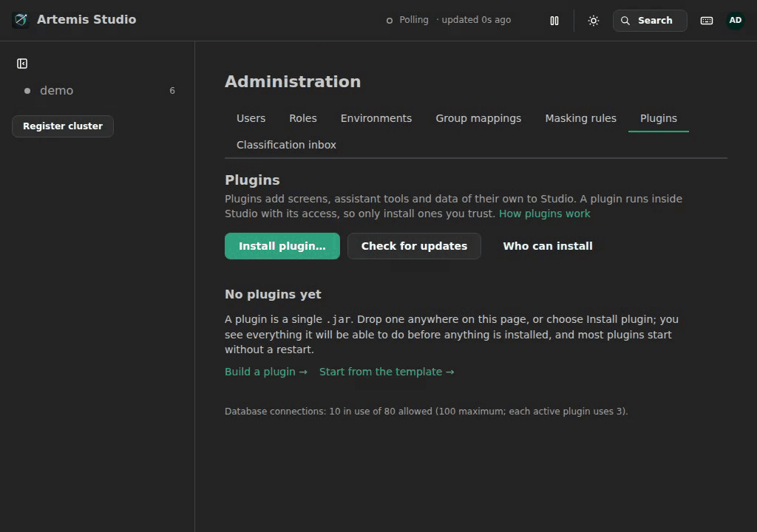Image resolution: width=757 pixels, height=532 pixels.
Task: Toggle light theme with sun icon
Action: pos(594,21)
